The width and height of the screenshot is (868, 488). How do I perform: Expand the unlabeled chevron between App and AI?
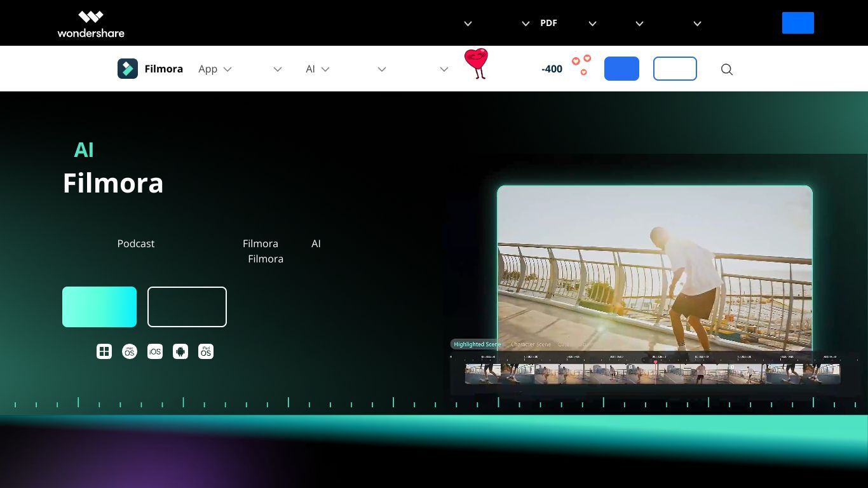(278, 69)
